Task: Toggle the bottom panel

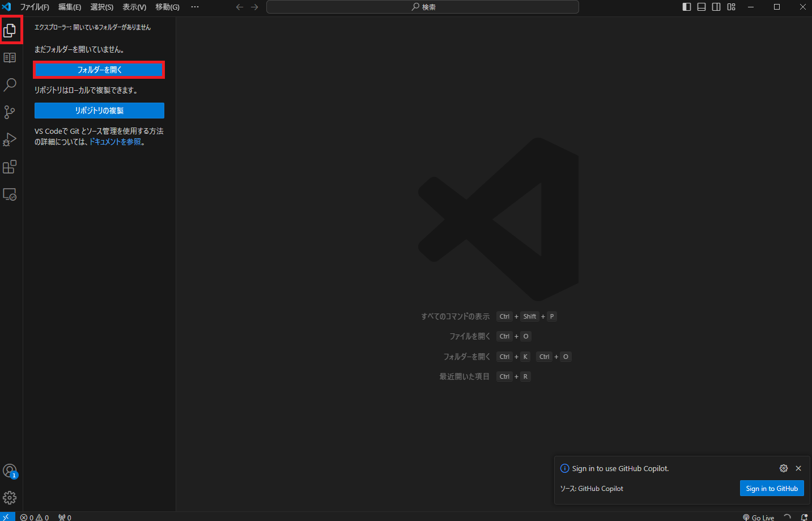Action: 702,7
